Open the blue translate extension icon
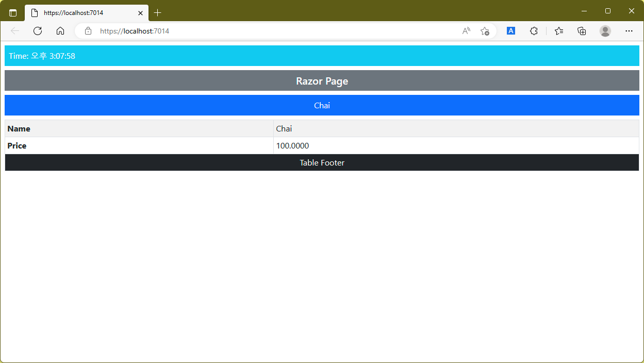 (511, 31)
